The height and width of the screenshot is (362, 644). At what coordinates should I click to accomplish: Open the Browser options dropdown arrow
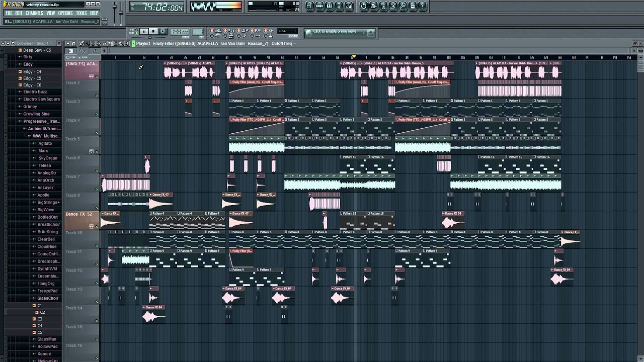[3, 43]
